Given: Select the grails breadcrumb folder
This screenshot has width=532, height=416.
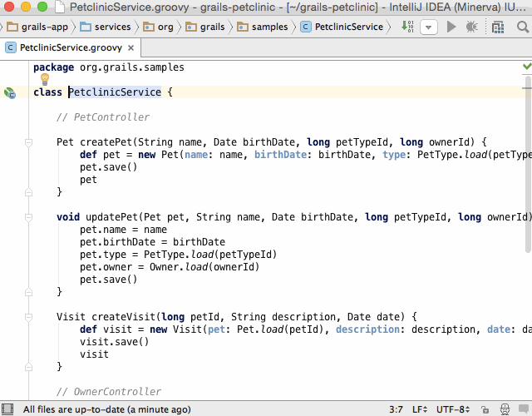Looking at the screenshot, I should (205, 27).
